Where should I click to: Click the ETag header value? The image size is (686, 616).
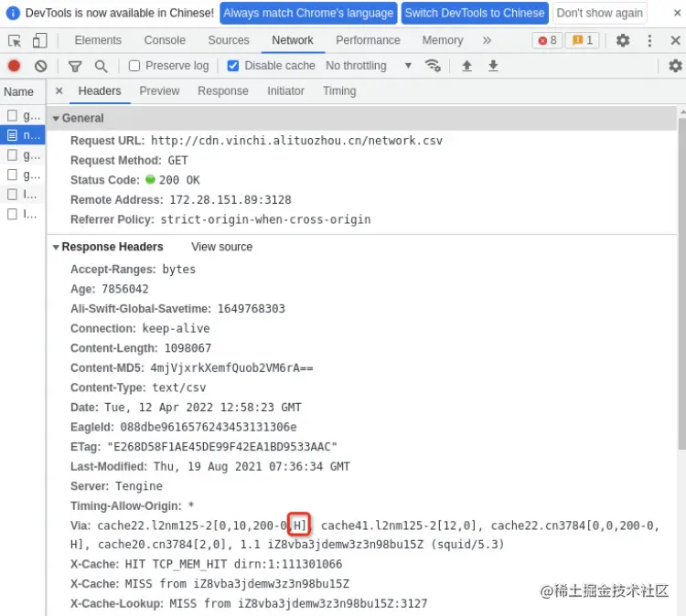(222, 447)
